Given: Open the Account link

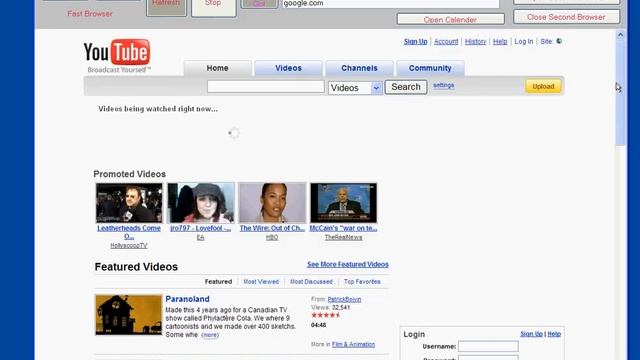Looking at the screenshot, I should 446,42.
